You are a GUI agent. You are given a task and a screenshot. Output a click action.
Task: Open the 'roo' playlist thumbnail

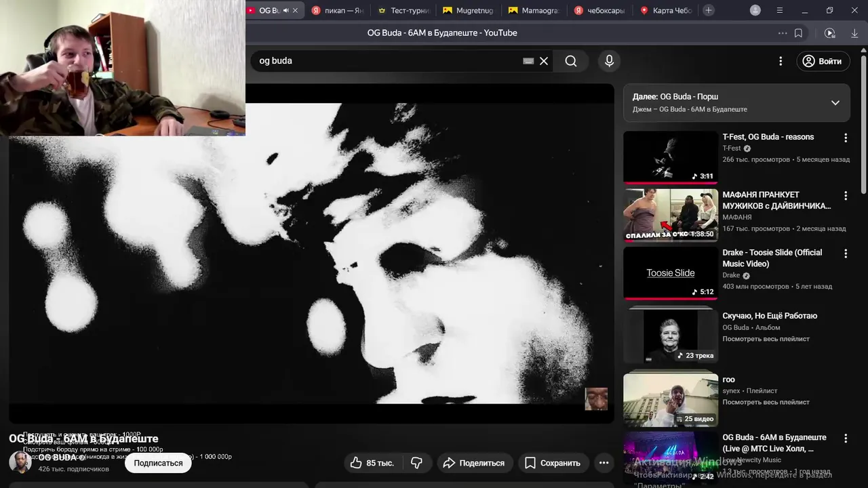[671, 400]
